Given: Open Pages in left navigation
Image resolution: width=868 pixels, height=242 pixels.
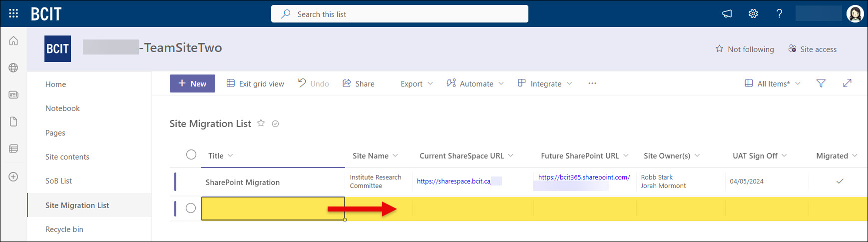Looking at the screenshot, I should pos(55,132).
